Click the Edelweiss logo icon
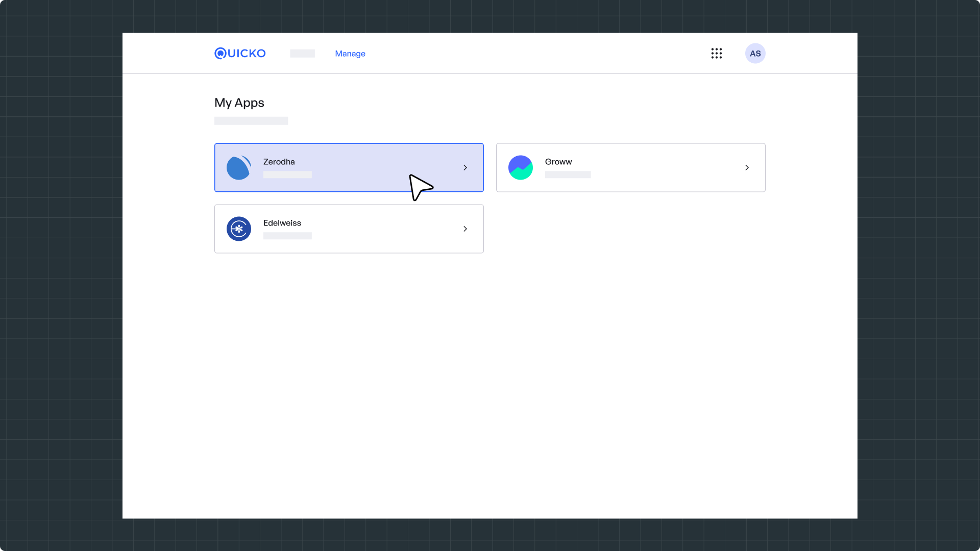Screen dimensions: 980x551 pos(239,229)
